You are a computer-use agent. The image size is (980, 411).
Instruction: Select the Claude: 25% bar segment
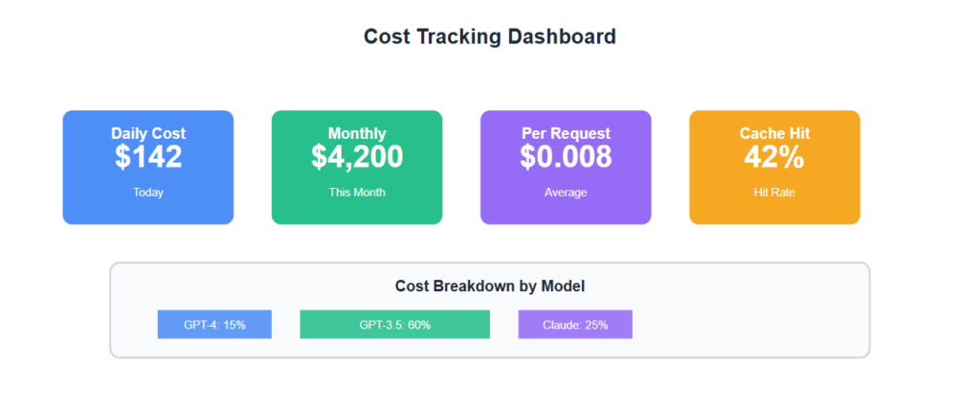(x=575, y=325)
